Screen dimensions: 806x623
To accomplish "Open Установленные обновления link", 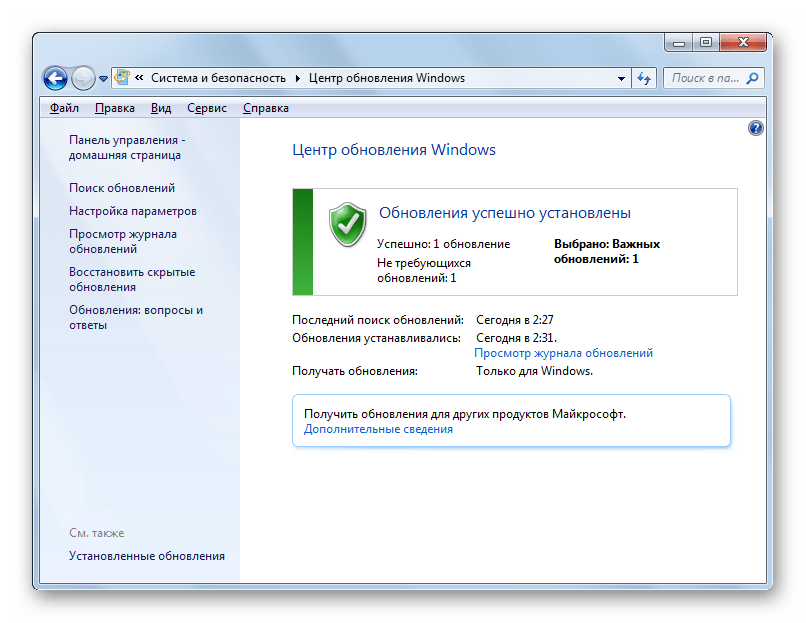I will coord(146,556).
